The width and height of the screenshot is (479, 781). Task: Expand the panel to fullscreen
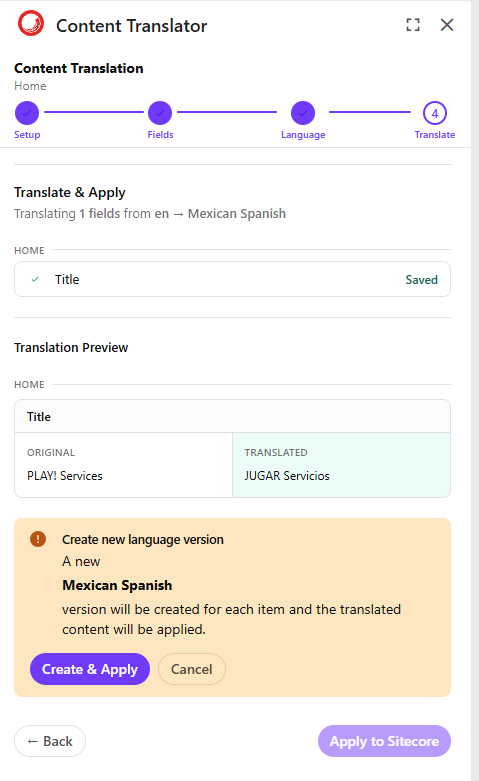coord(413,24)
